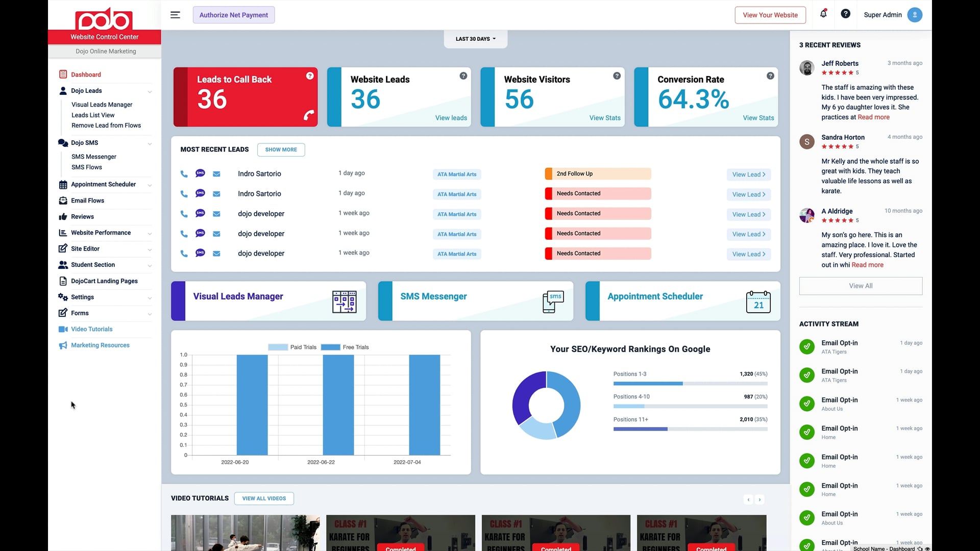Click View All reviews button
The height and width of the screenshot is (551, 980).
click(861, 286)
